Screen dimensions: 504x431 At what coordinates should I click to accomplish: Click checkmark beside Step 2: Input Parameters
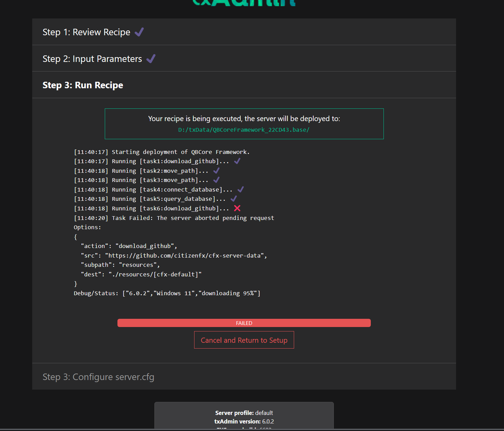151,58
